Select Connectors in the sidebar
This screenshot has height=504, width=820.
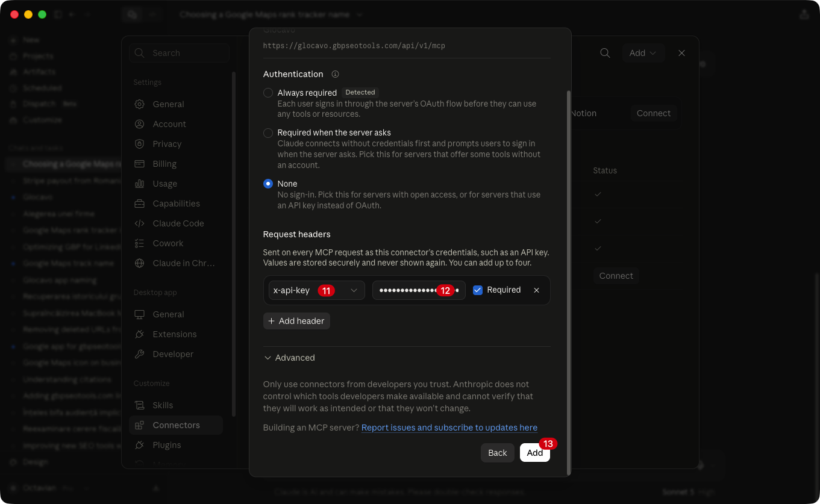[176, 425]
